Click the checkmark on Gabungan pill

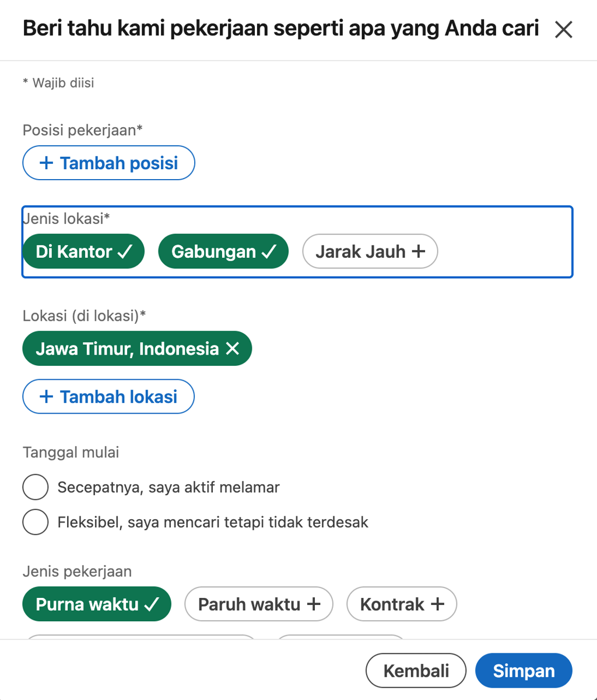269,251
